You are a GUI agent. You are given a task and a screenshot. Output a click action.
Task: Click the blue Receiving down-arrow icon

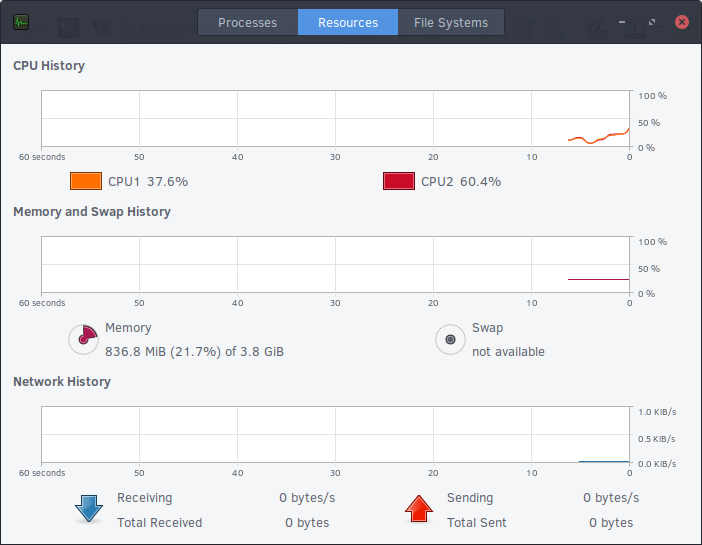coord(89,509)
